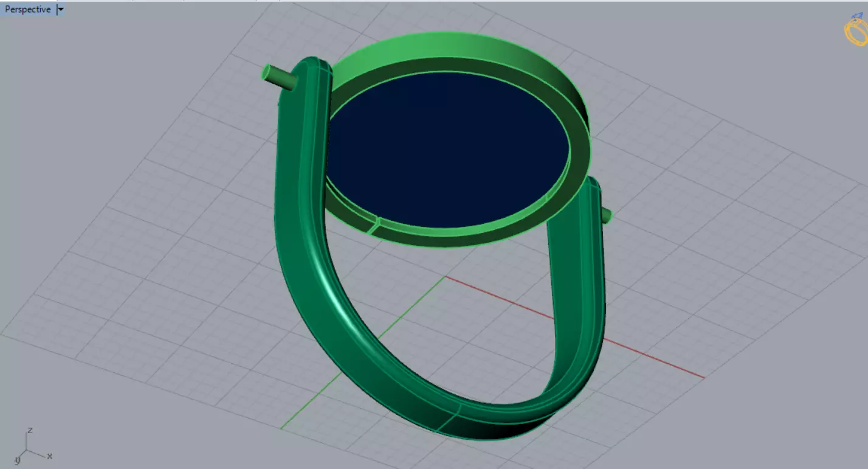This screenshot has height=469, width=868.
Task: Click the gold ring logo icon
Action: point(856,29)
